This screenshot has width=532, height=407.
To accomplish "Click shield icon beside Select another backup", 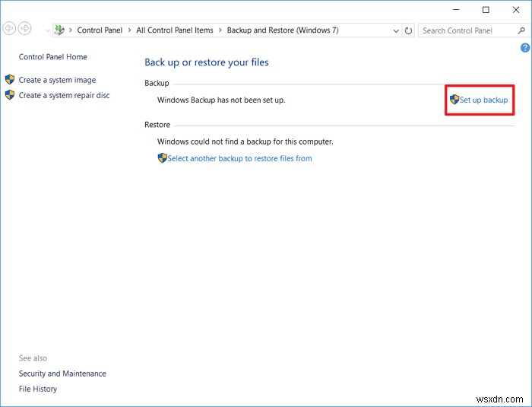I will pos(162,158).
